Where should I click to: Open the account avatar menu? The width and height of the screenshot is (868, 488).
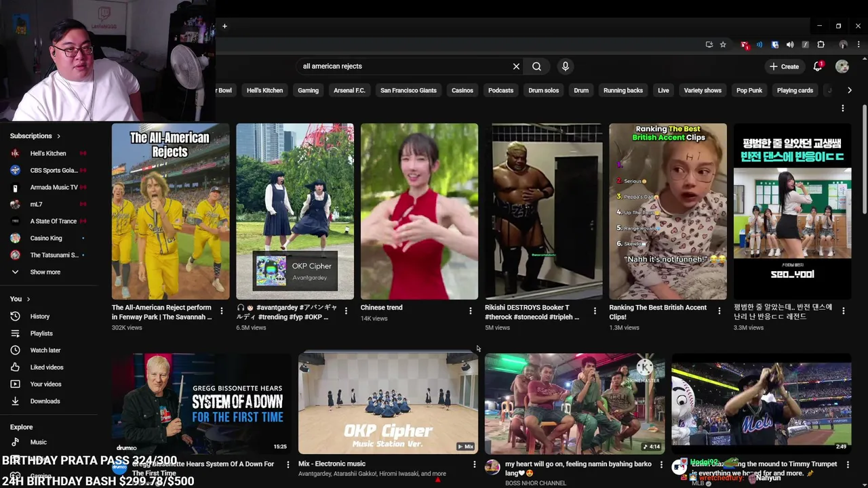tap(842, 66)
